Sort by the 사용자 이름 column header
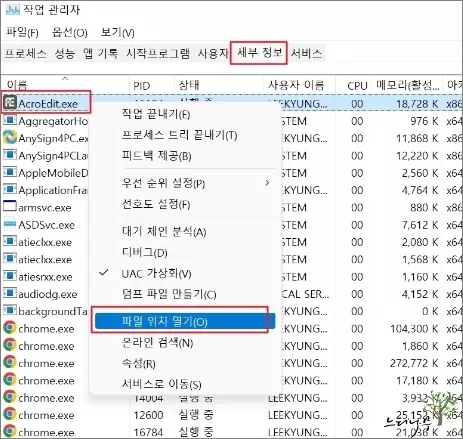 (300, 84)
